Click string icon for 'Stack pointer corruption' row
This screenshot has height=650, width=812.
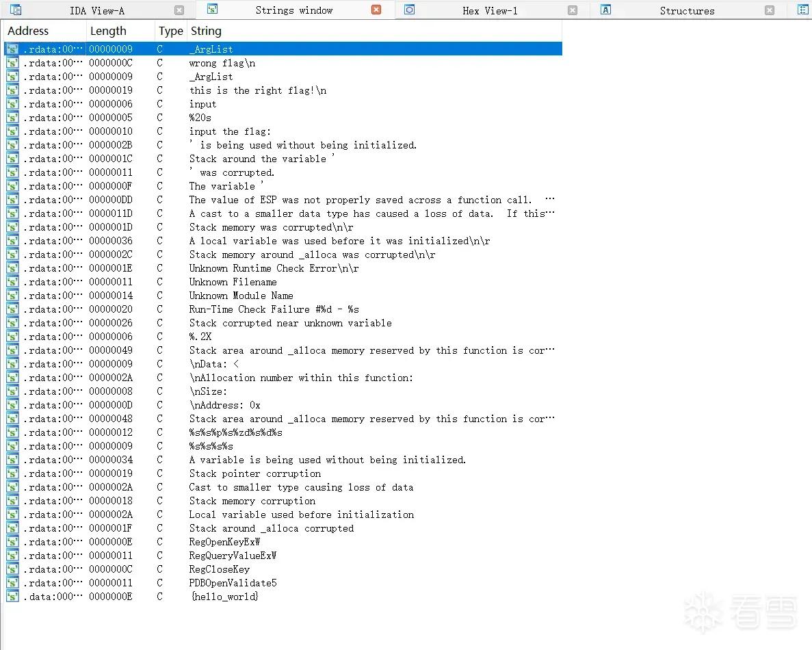pyautogui.click(x=12, y=473)
